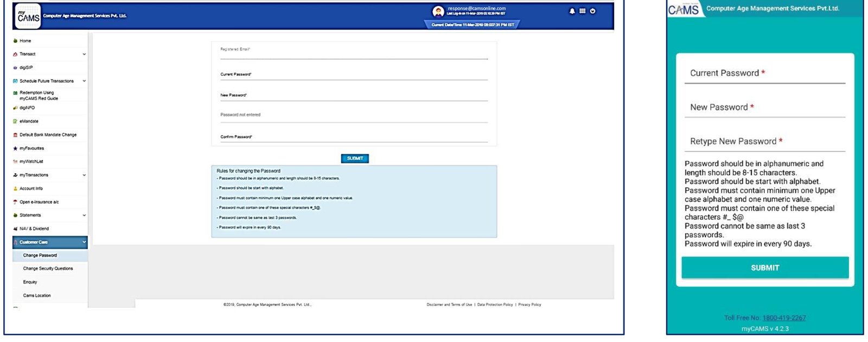Collapse the Customer Care section

[x=84, y=242]
